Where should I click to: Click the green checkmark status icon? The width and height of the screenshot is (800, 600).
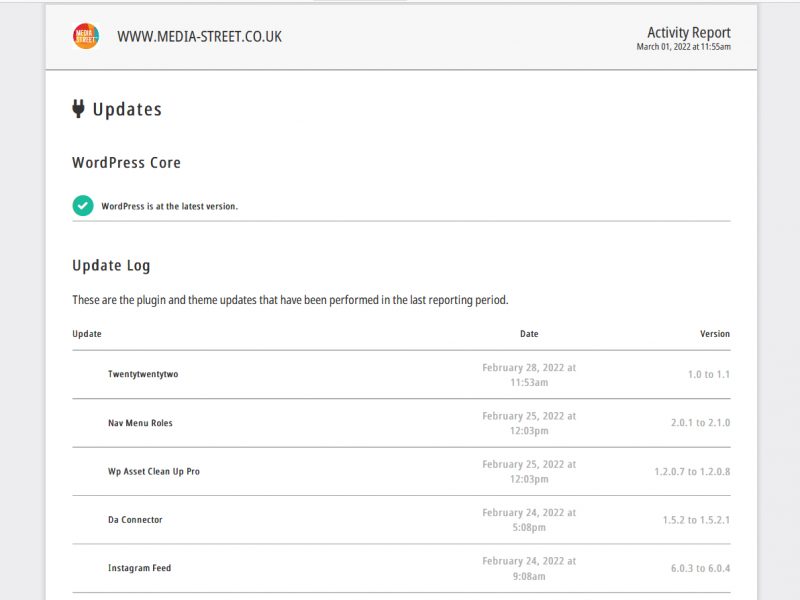pos(83,206)
